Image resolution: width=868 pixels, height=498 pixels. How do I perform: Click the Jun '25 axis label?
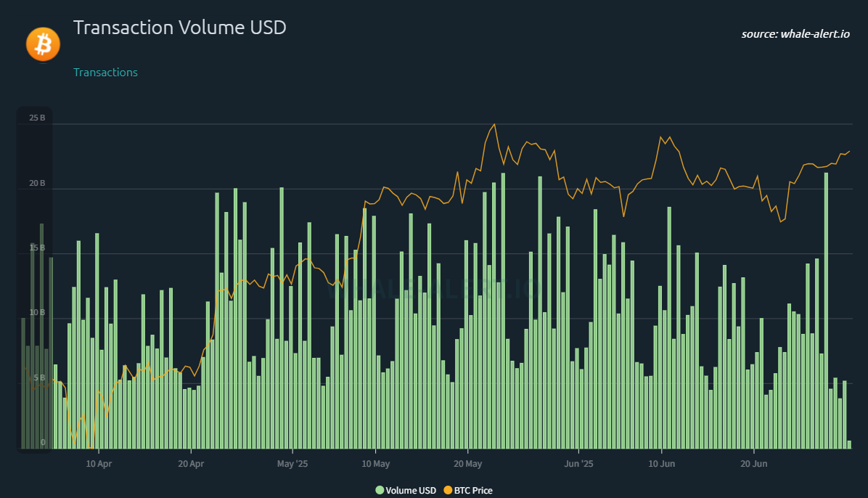point(579,463)
